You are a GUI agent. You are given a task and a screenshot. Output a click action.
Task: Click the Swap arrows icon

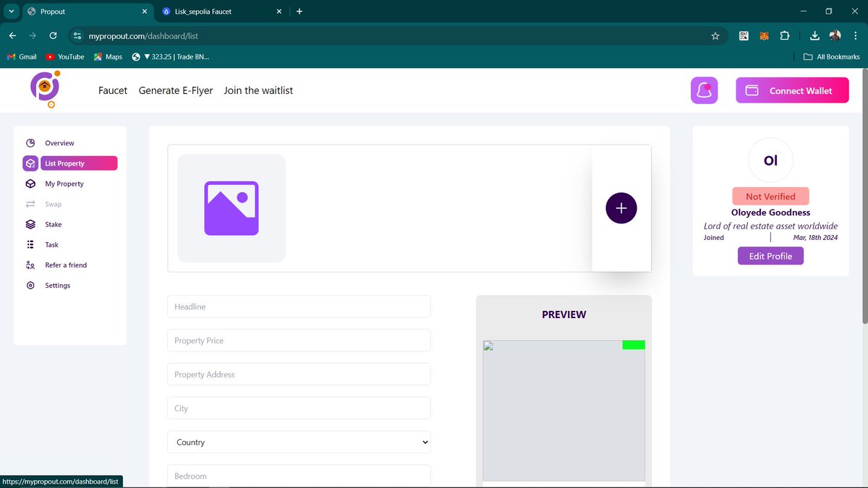[30, 204]
